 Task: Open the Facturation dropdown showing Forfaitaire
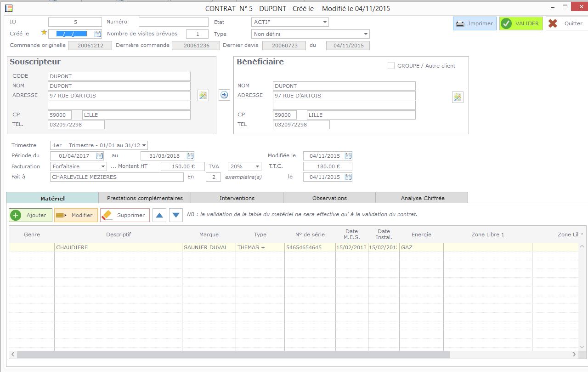pos(79,166)
